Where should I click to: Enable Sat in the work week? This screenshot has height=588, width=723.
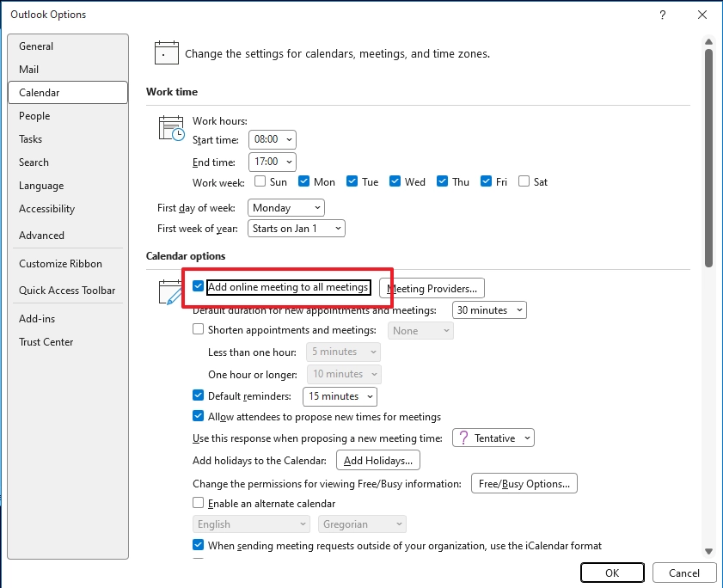point(524,181)
